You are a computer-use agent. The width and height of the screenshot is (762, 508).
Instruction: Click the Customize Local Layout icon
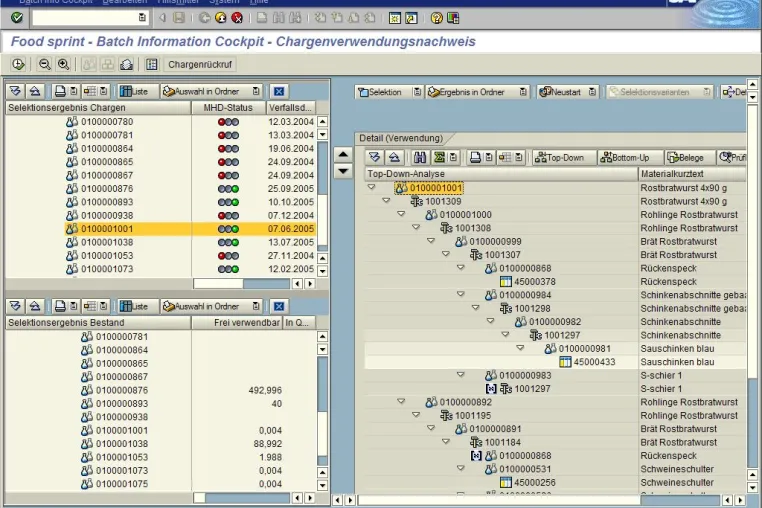(453, 18)
